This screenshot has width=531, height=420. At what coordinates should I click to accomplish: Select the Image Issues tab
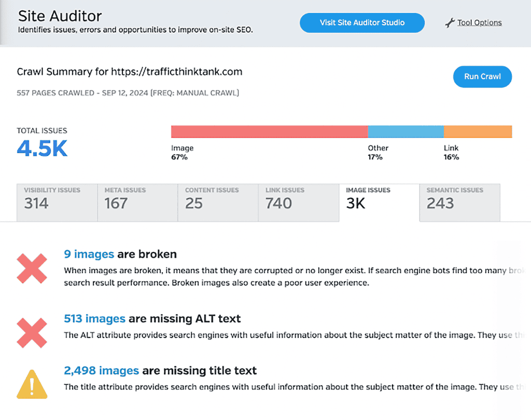point(379,202)
